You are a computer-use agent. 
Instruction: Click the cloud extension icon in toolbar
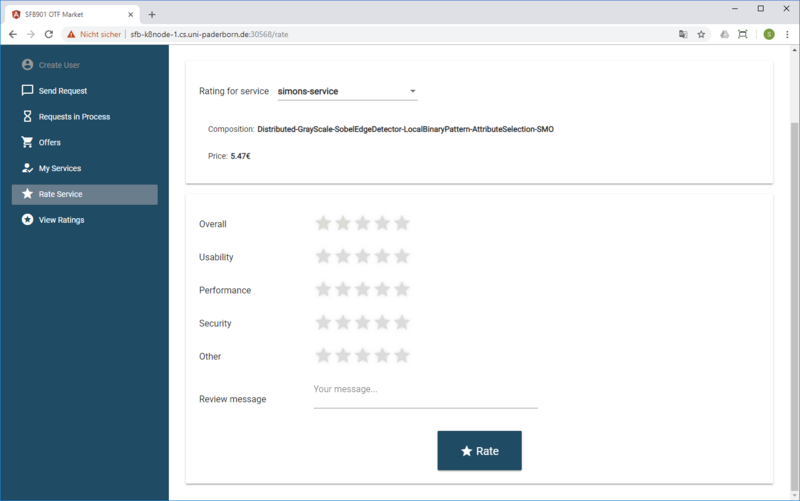[724, 34]
